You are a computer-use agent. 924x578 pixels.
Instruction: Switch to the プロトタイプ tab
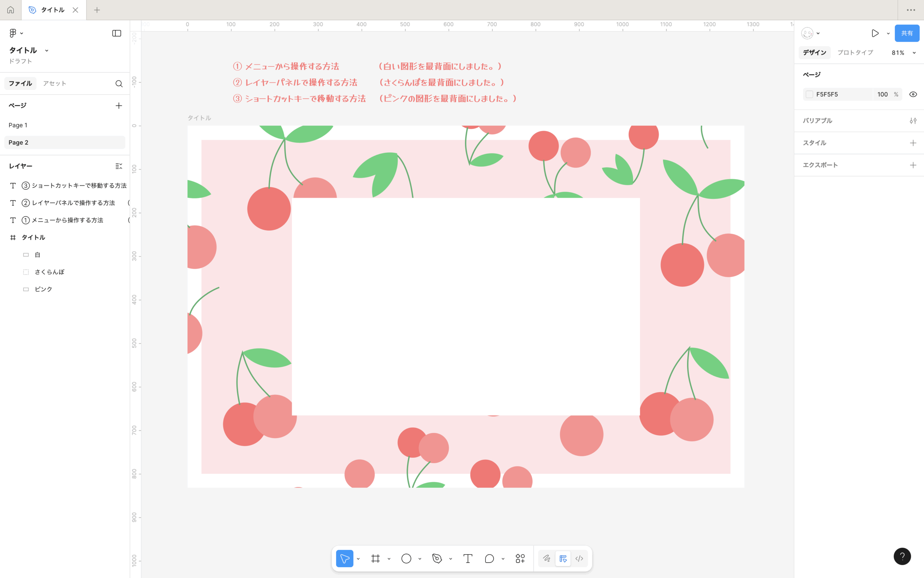point(855,53)
